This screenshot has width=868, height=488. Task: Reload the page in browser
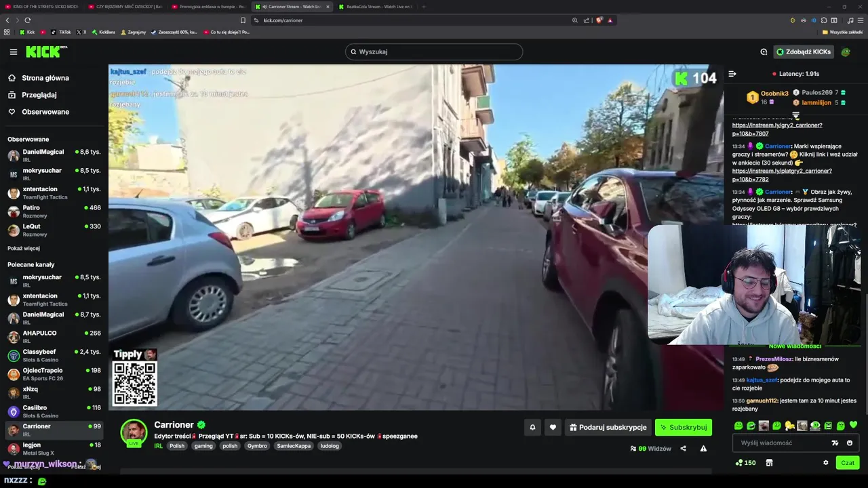pos(28,20)
